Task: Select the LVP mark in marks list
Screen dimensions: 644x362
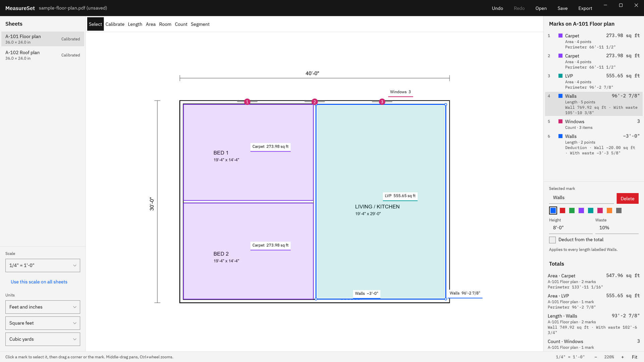Action: [594, 81]
